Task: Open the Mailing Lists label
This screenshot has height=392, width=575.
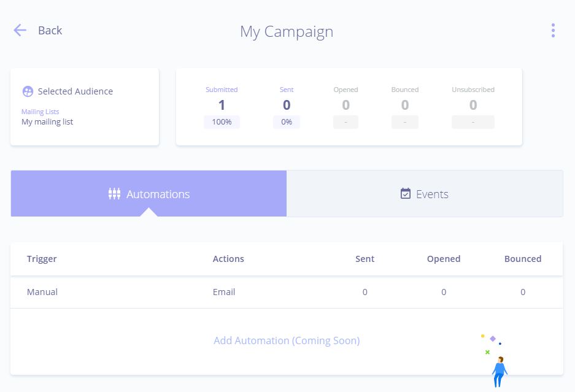Action: click(x=41, y=112)
